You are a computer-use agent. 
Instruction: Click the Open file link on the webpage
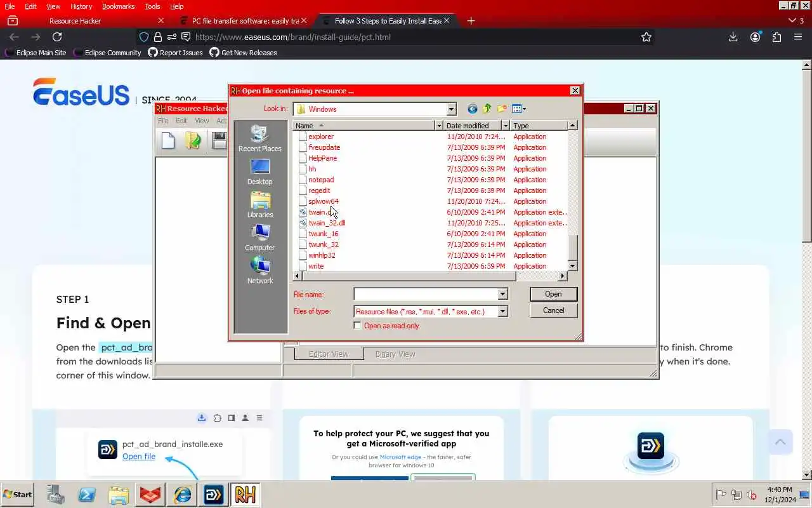pyautogui.click(x=139, y=457)
